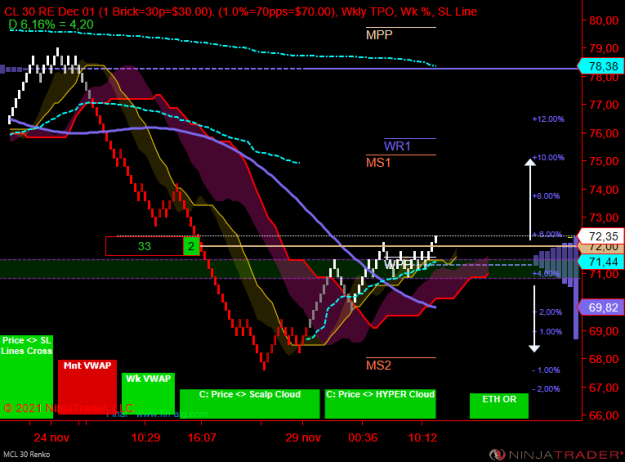Click the 75,00 price axis label
625x462 pixels.
(604, 161)
